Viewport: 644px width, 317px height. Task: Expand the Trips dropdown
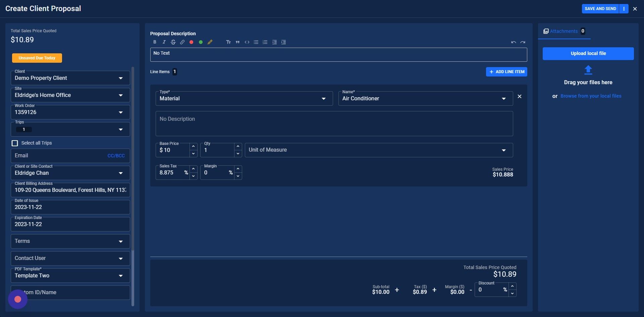(70, 129)
